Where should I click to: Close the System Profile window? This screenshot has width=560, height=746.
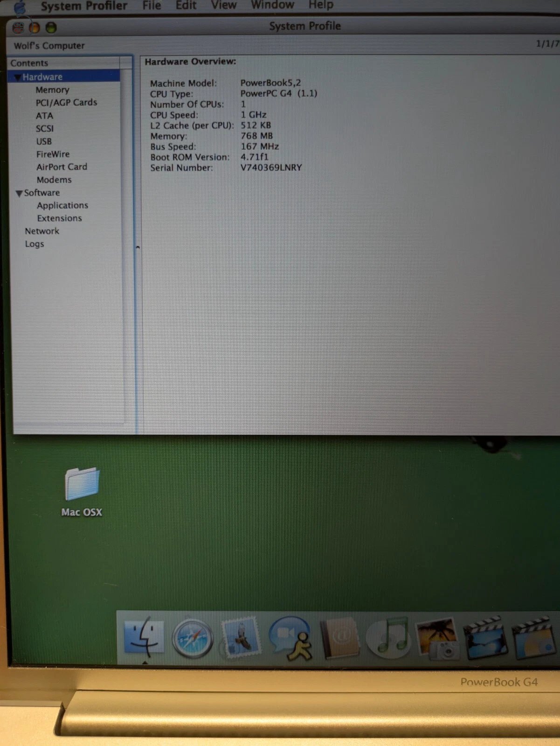coord(18,28)
